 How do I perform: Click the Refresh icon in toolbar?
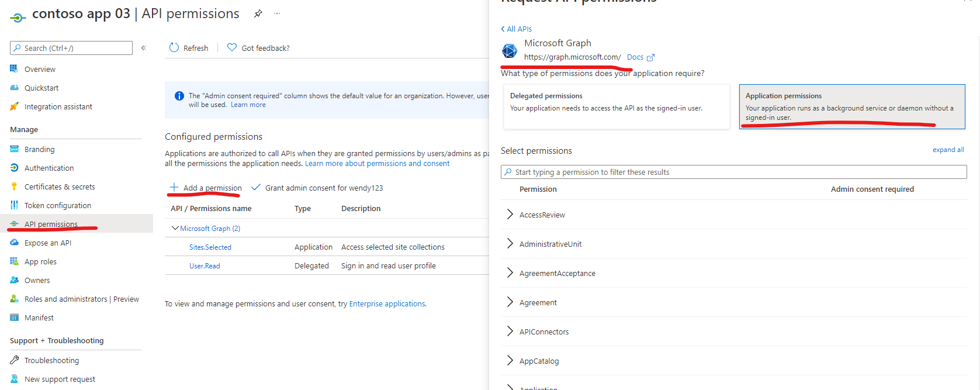[174, 47]
